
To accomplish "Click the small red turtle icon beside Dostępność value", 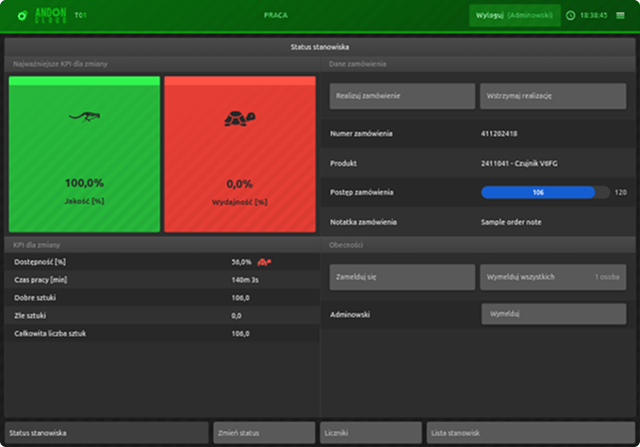I will 264,262.
